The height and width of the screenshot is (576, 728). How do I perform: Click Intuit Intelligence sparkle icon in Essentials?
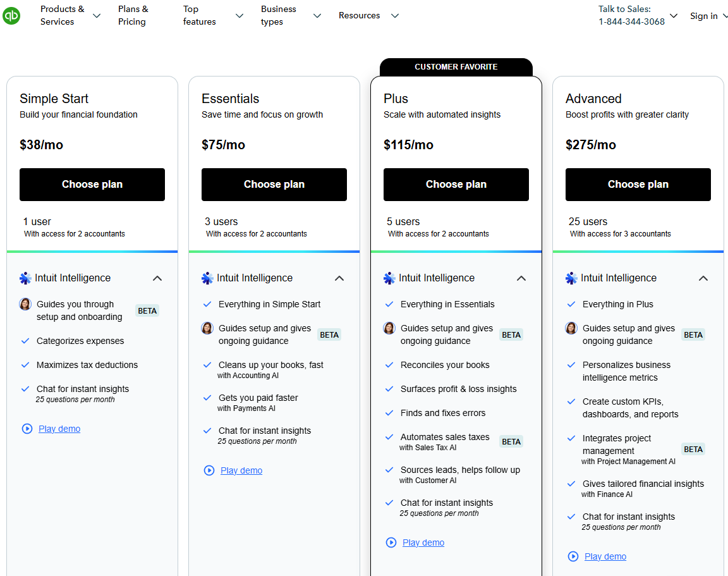(x=207, y=278)
